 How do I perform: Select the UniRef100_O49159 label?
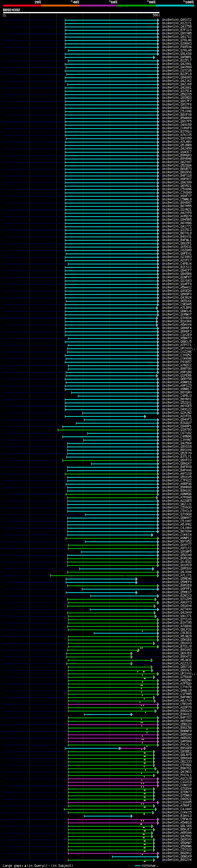176,125
